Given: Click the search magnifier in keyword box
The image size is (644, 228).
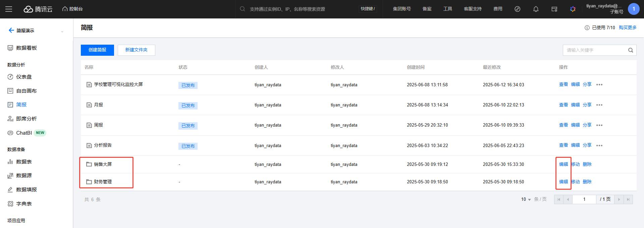Looking at the screenshot, I should [x=631, y=50].
